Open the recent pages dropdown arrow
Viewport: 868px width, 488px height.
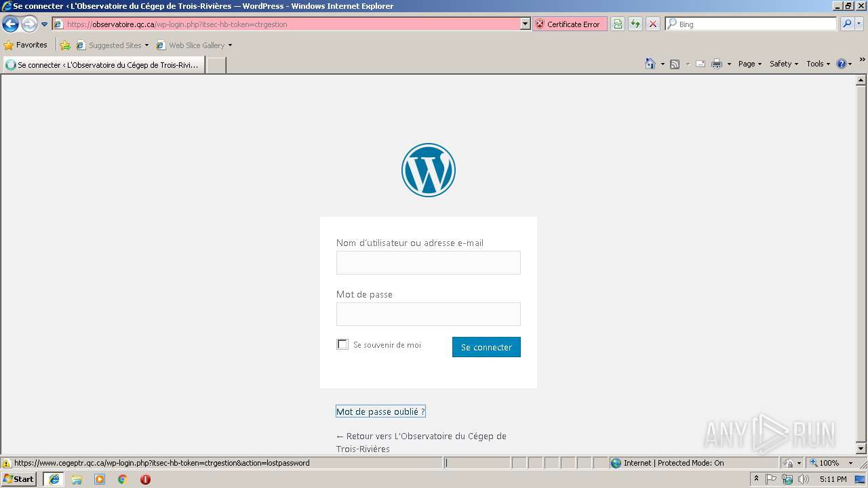click(45, 24)
